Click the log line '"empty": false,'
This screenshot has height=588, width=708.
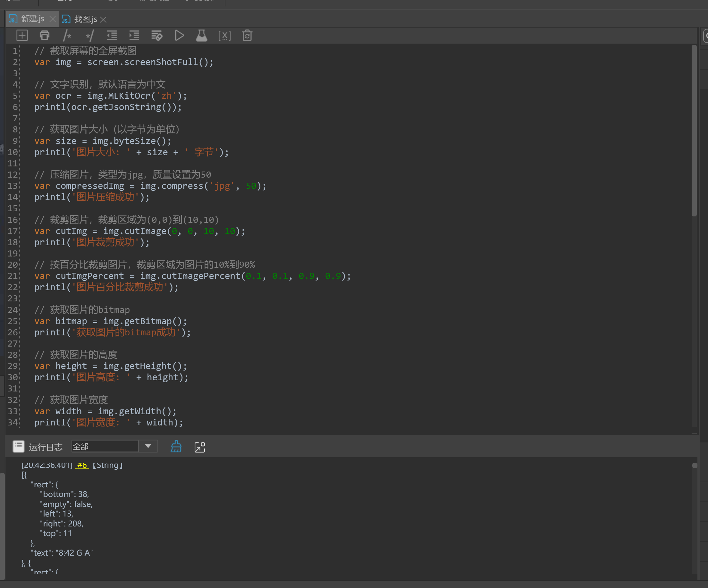click(x=66, y=504)
